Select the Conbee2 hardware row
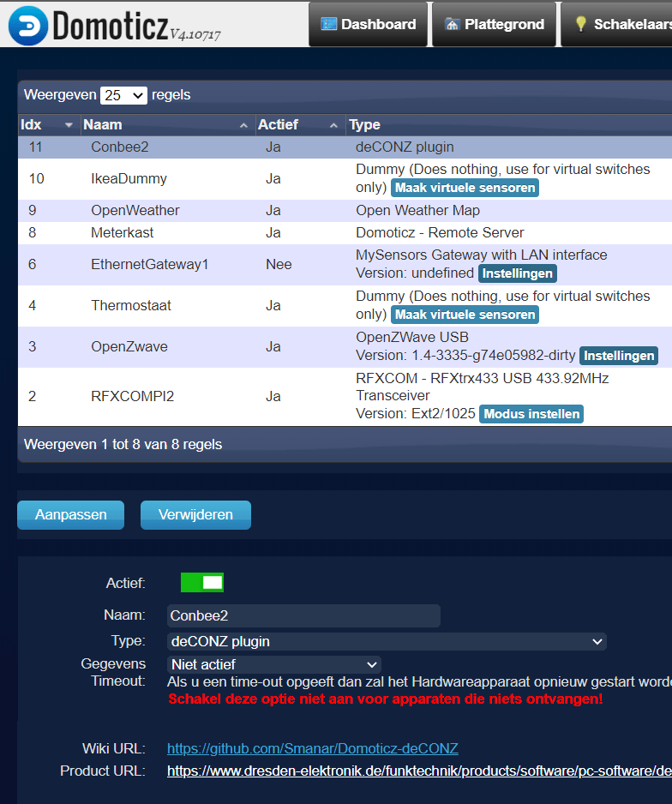The height and width of the screenshot is (804, 672). (x=345, y=147)
